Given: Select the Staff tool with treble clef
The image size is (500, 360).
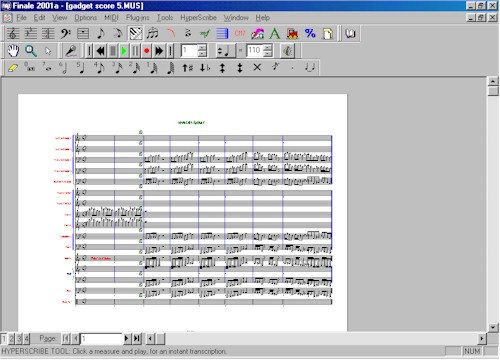Looking at the screenshot, I should point(13,33).
